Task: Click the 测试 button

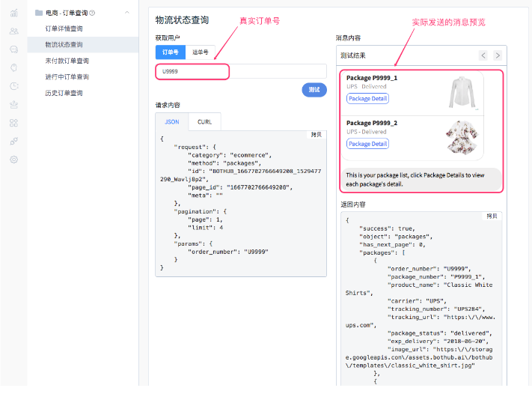Action: 314,90
